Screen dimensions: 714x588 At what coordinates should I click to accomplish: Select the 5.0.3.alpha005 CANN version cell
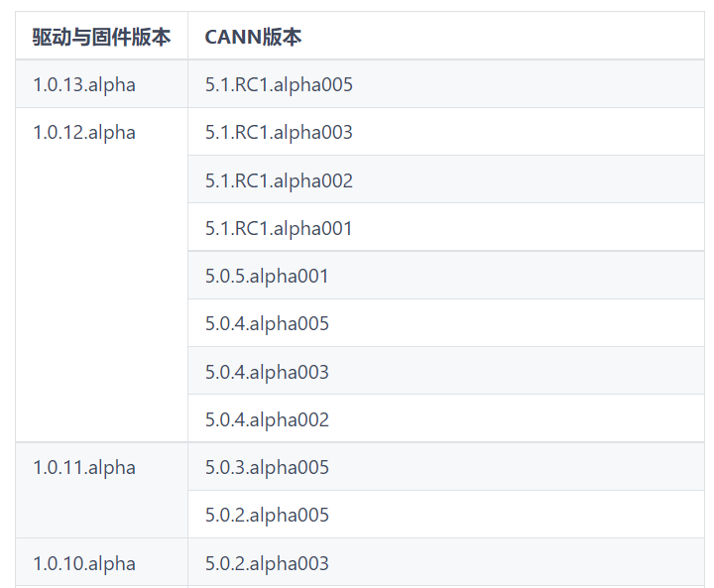pyautogui.click(x=267, y=467)
